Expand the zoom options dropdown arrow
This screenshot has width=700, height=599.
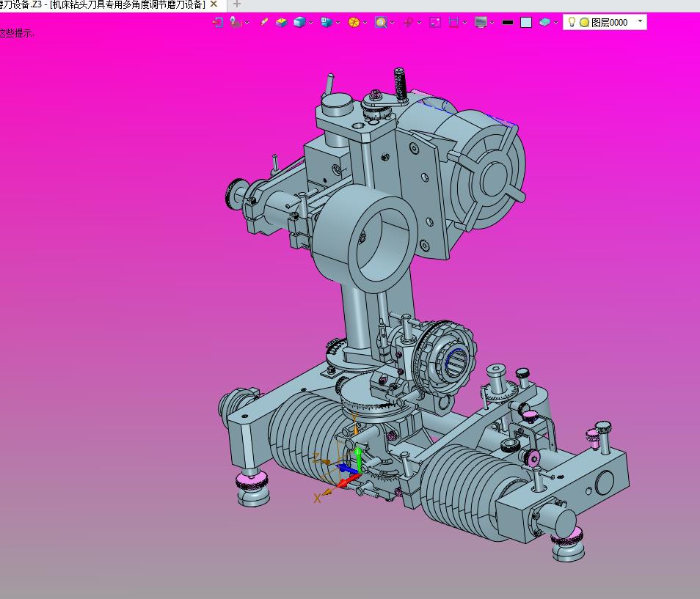coord(393,23)
